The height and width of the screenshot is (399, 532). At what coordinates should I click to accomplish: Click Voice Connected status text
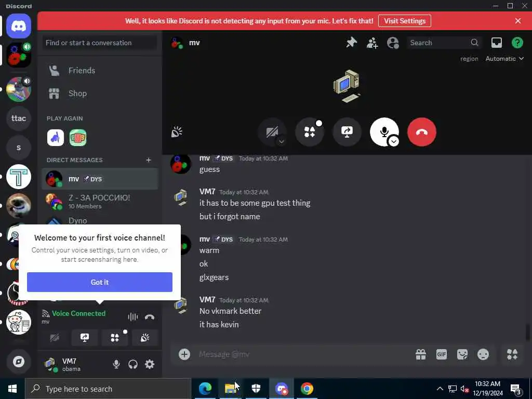[x=78, y=313]
